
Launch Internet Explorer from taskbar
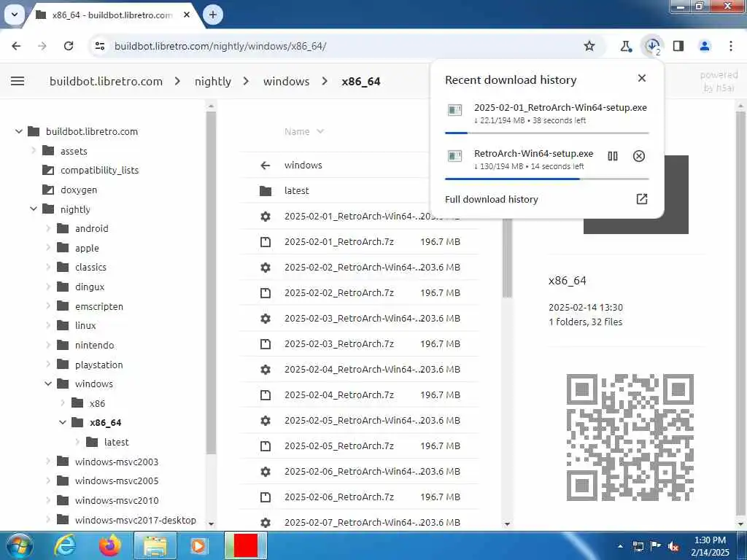click(65, 545)
